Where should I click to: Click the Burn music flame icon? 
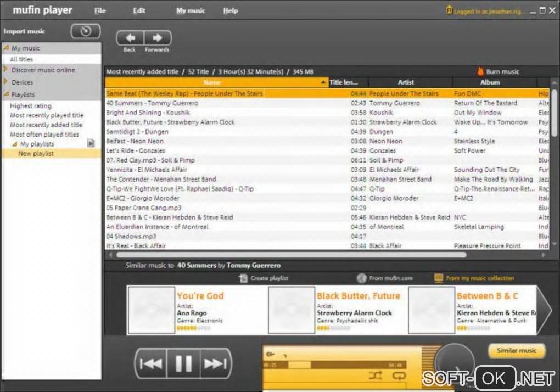tap(480, 71)
